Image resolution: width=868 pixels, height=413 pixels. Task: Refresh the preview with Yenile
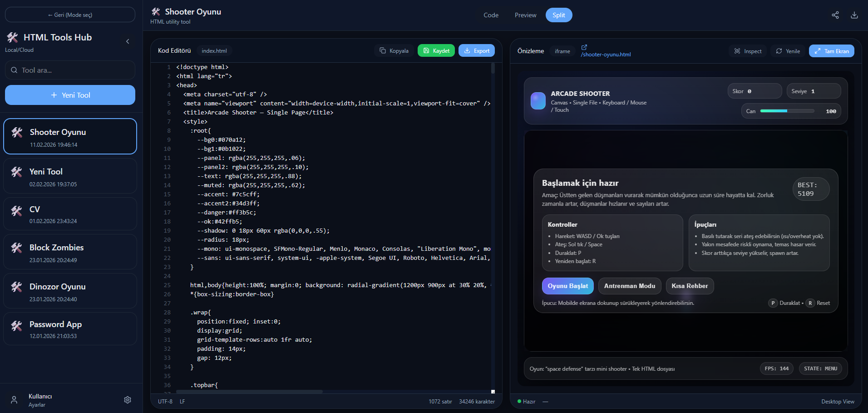click(788, 51)
